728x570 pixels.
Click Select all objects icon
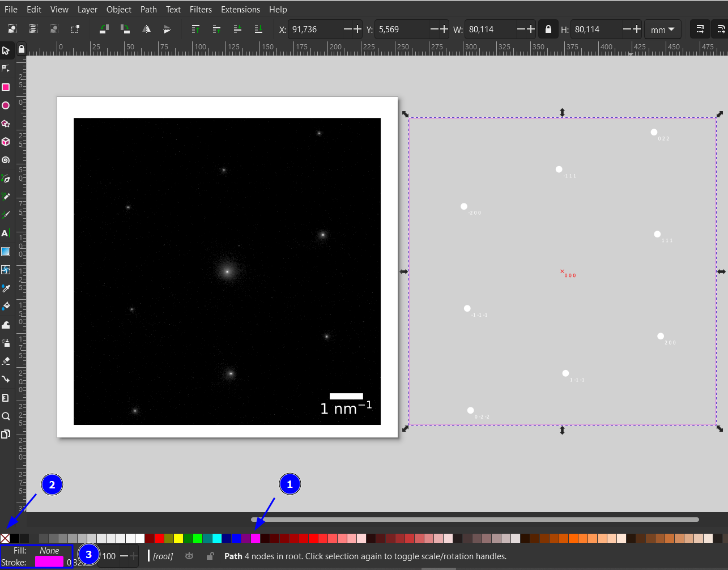(x=12, y=29)
